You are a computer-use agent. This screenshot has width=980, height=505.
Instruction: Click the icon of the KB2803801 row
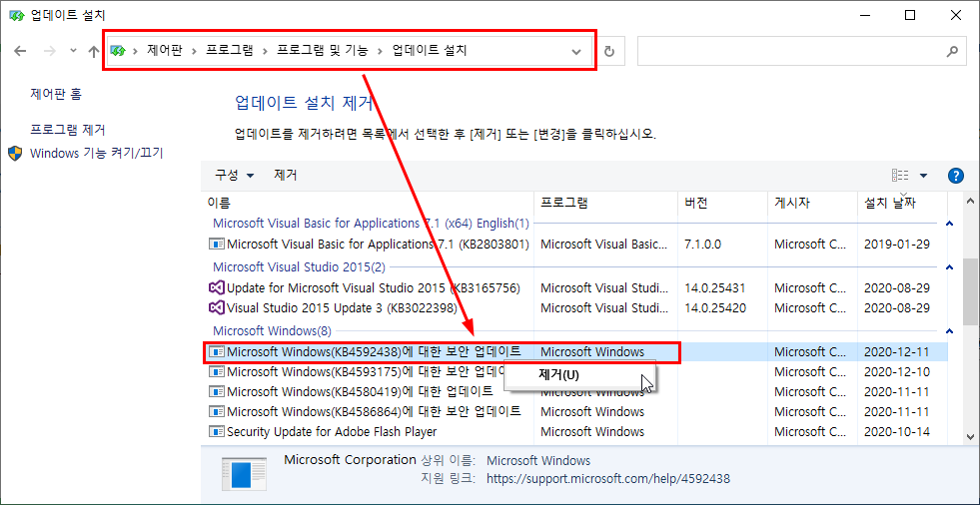coord(216,245)
